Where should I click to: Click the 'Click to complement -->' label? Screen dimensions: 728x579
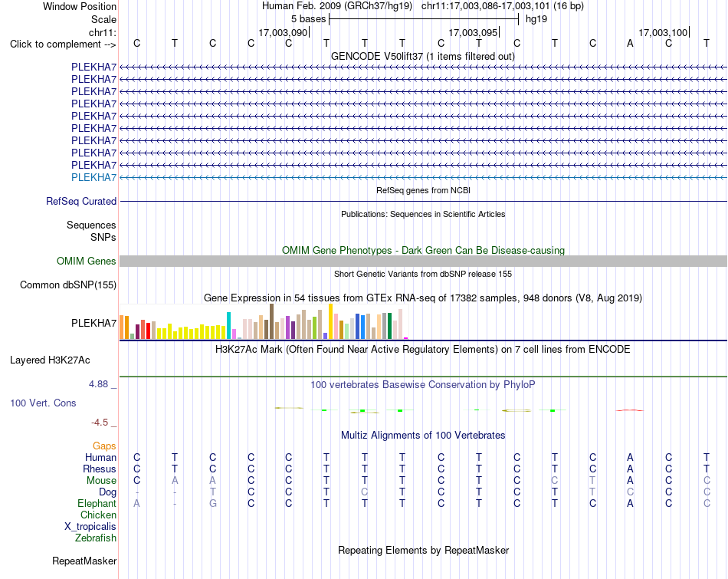pos(63,44)
